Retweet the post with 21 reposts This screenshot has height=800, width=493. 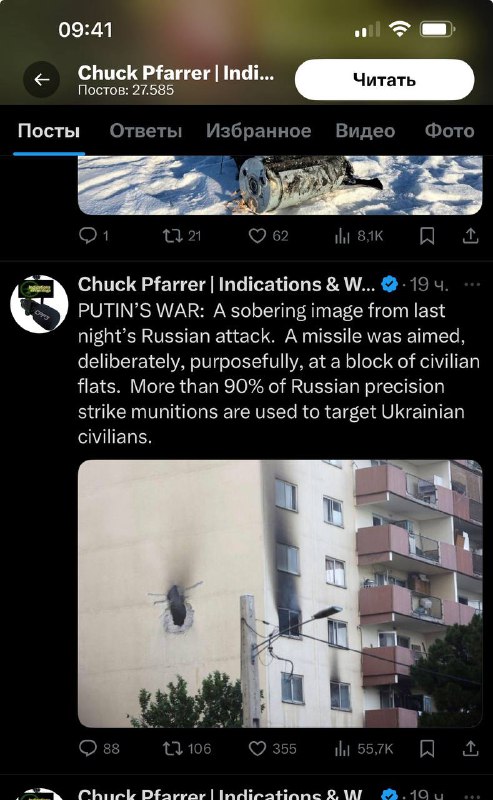click(x=182, y=235)
